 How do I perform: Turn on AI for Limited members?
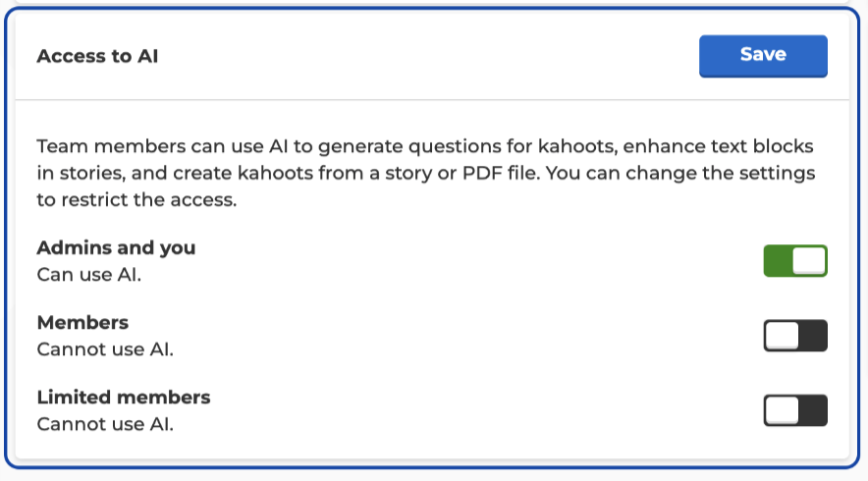[795, 410]
